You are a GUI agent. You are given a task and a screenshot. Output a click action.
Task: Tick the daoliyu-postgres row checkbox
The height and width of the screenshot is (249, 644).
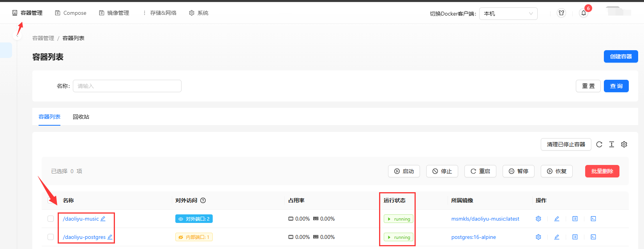[51, 237]
